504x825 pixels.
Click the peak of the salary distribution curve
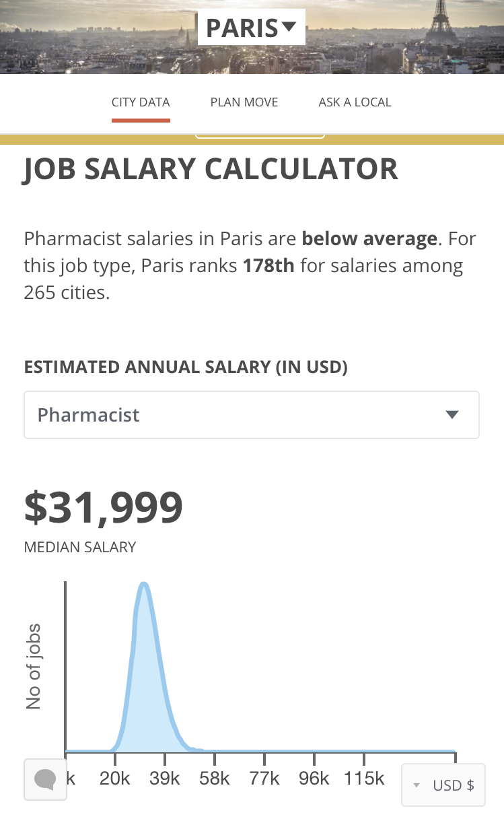[x=143, y=585]
